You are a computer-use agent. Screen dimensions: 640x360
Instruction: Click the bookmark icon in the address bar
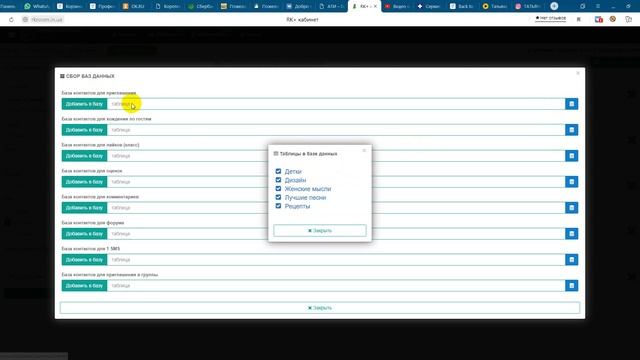[578, 19]
